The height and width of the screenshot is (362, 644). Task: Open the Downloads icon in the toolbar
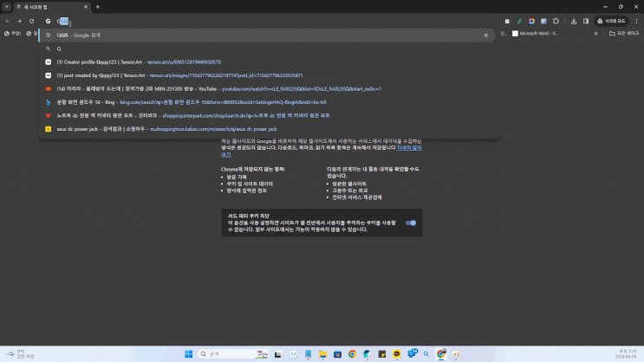574,21
